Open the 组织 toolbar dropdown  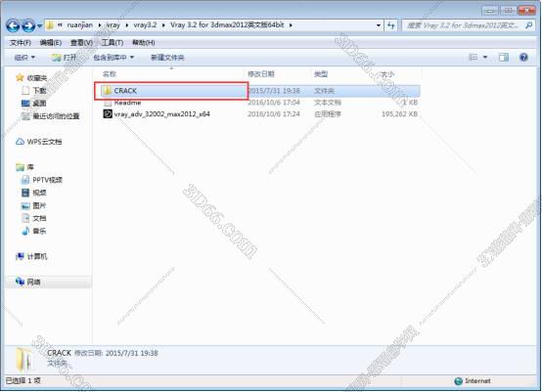[24, 58]
